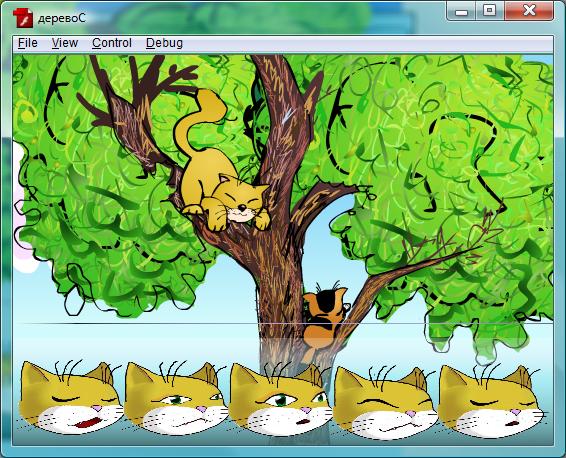Maximize the деревоС window
Screen dimensions: 566x458
(x=489, y=11)
